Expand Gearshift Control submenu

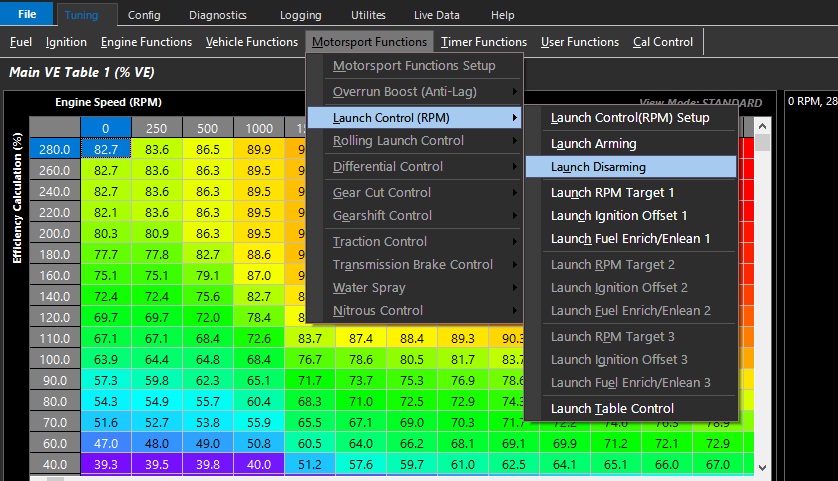415,215
